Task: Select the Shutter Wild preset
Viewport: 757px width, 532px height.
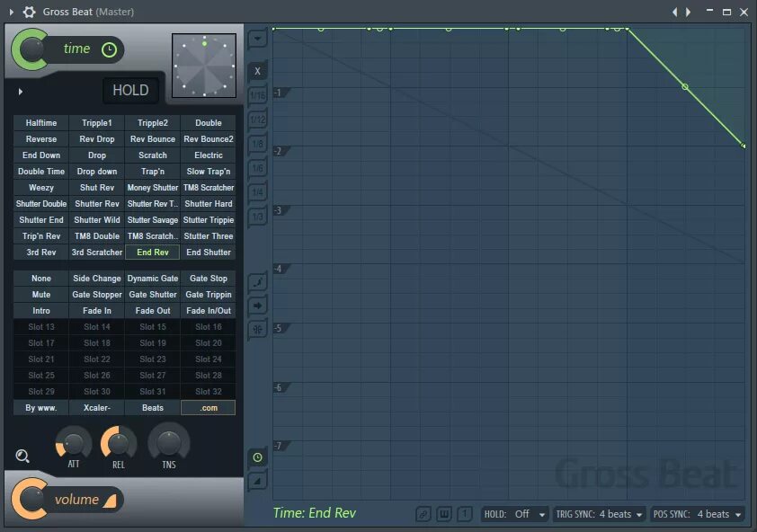Action: coord(96,219)
